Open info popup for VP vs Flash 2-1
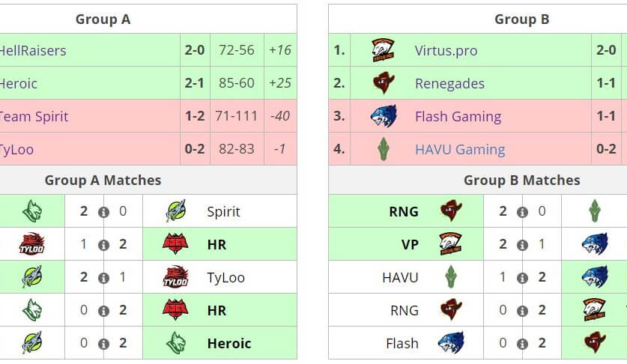The width and height of the screenshot is (627, 364). pos(523,245)
